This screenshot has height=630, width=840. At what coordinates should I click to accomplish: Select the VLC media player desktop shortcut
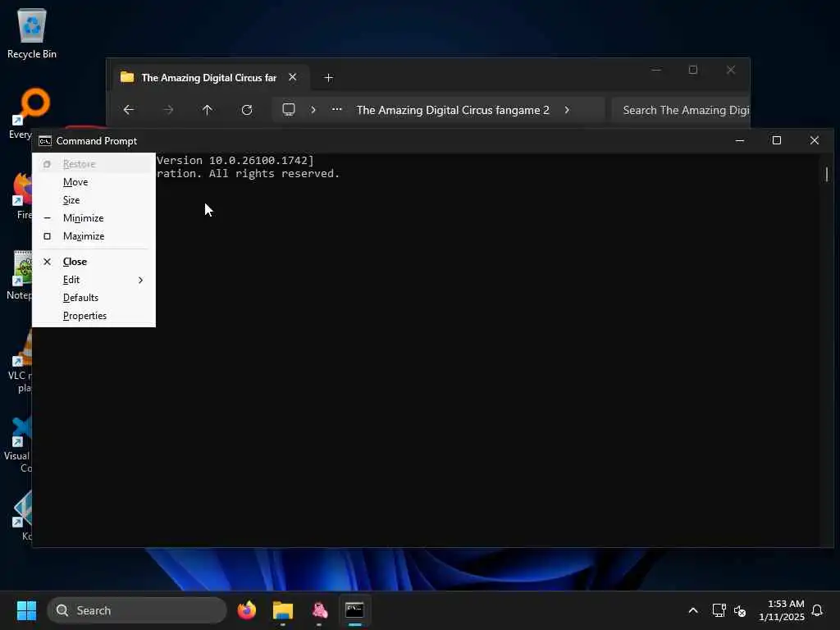coord(21,362)
